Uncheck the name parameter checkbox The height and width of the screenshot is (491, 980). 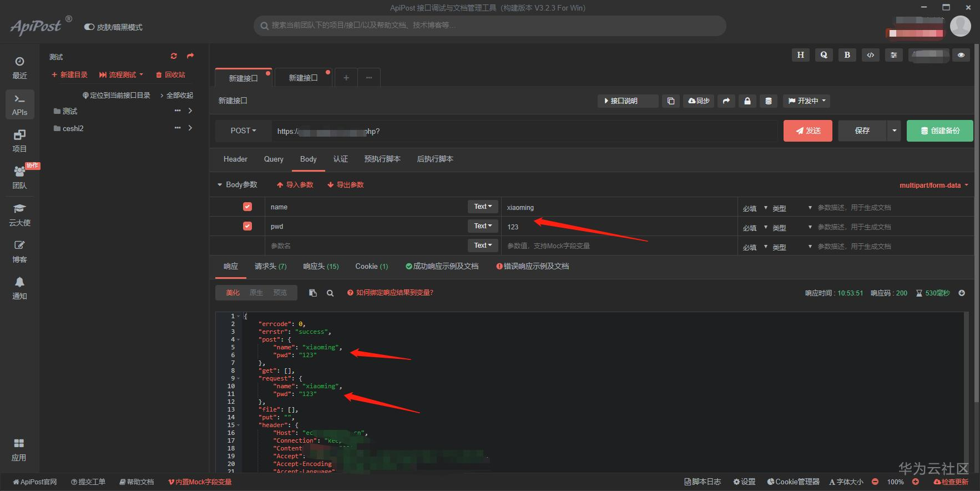(247, 207)
